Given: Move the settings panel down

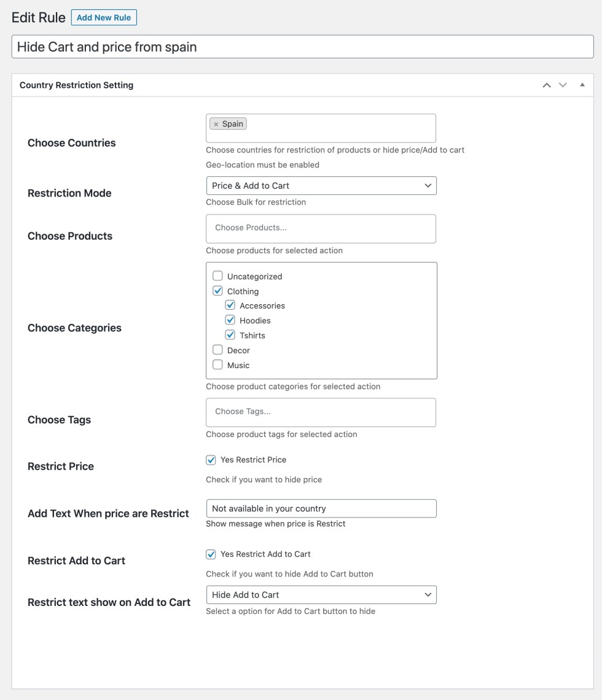Looking at the screenshot, I should (563, 85).
